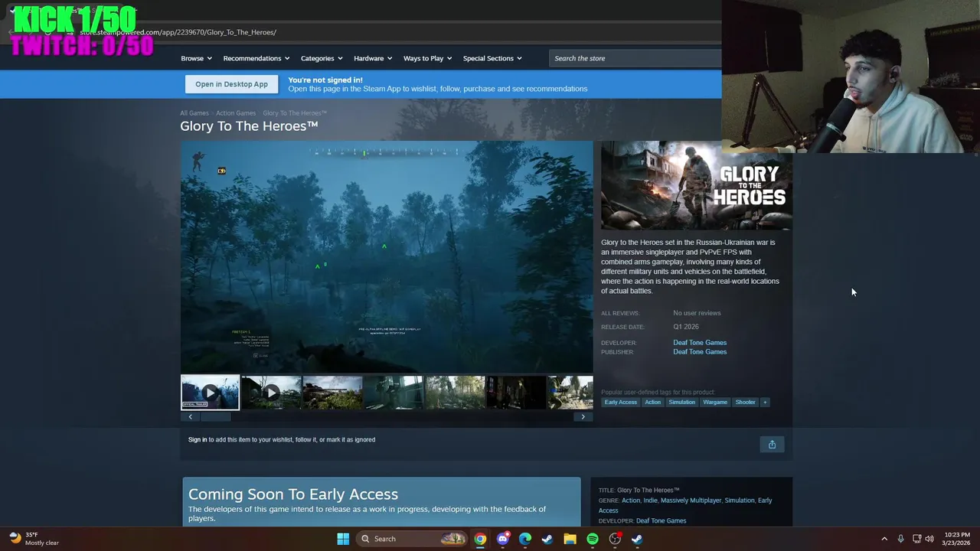This screenshot has height=551, width=980.
Task: Open Spotify from the taskbar
Action: (593, 539)
